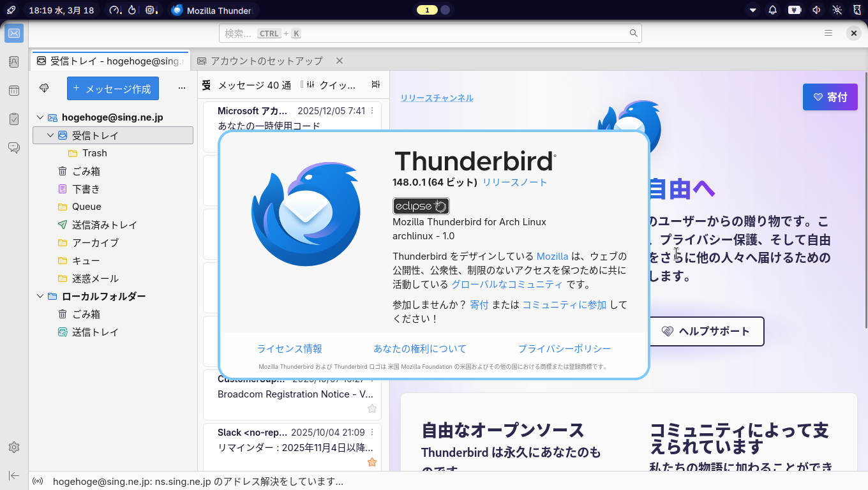Click the 寄付 link in About dialog
The image size is (868, 490).
pos(479,305)
